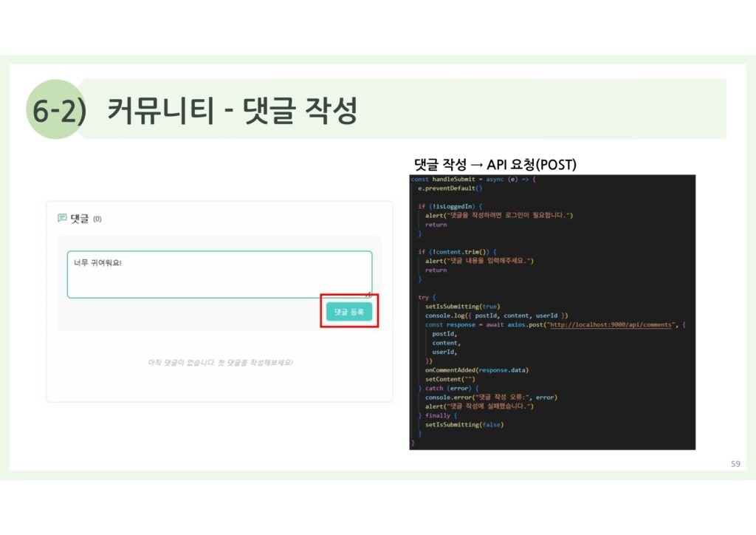
Task: Click the code line setIsSubmitting(false)
Action: [x=464, y=424]
